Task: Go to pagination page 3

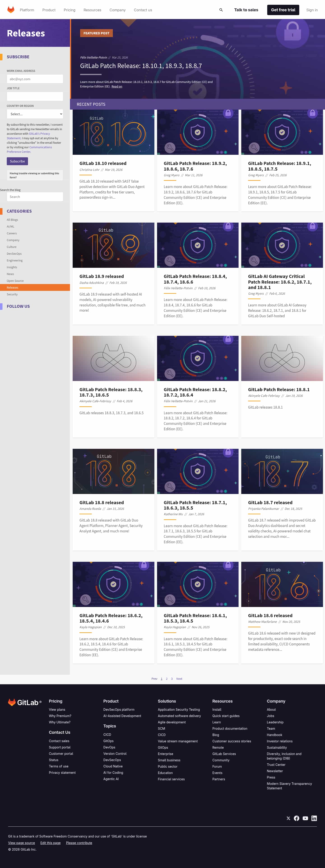Action: pos(172,679)
